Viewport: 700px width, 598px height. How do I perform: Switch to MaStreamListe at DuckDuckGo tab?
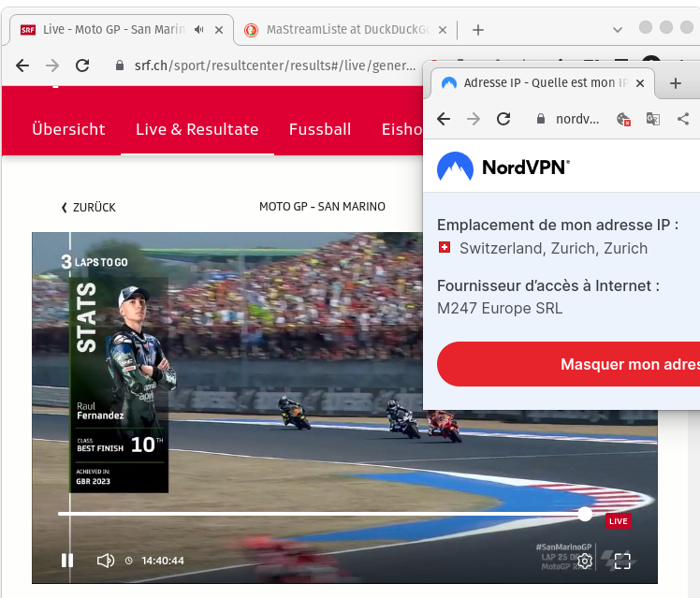(x=345, y=29)
